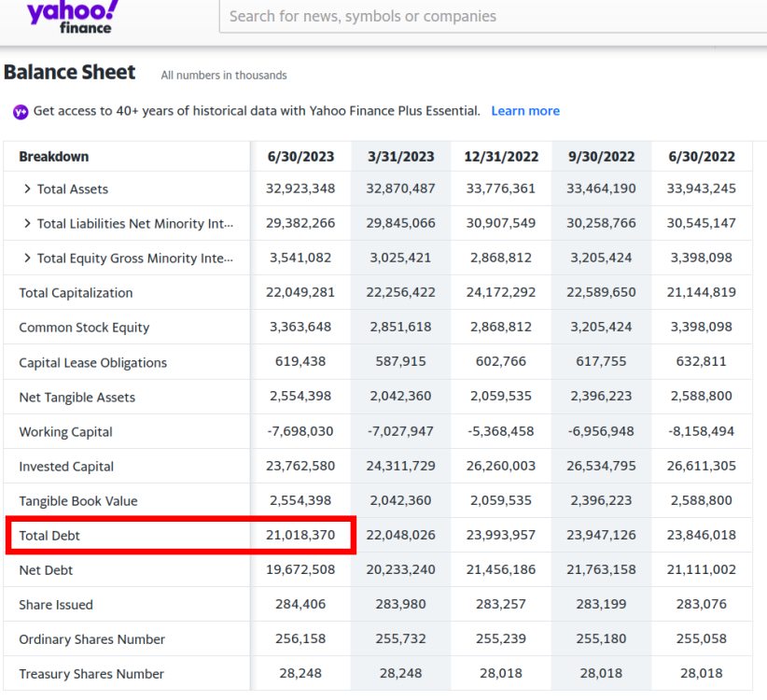Expand Total Liabilities Net Minority Interest row

(27, 224)
